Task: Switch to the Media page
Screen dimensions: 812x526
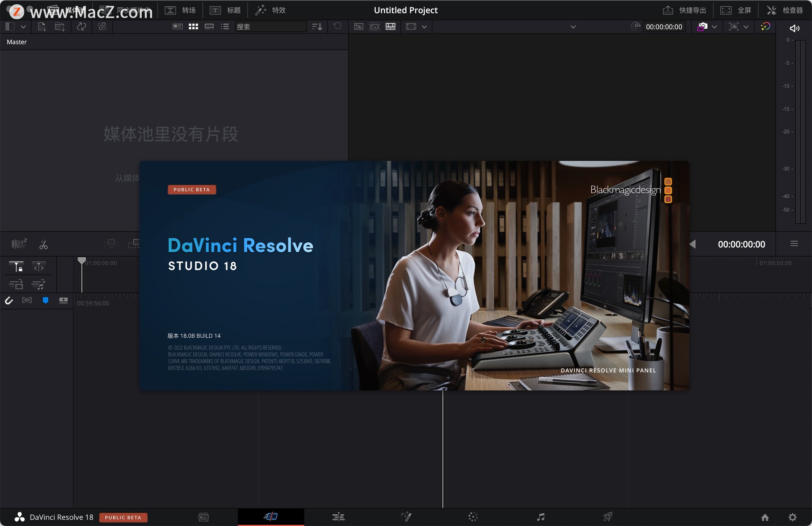Action: pyautogui.click(x=203, y=517)
